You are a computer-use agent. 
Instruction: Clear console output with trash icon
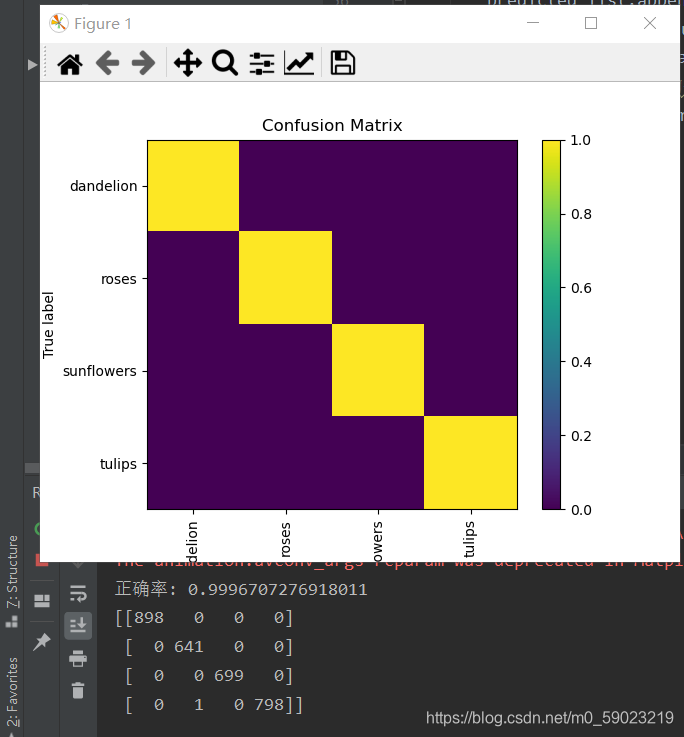[x=78, y=690]
